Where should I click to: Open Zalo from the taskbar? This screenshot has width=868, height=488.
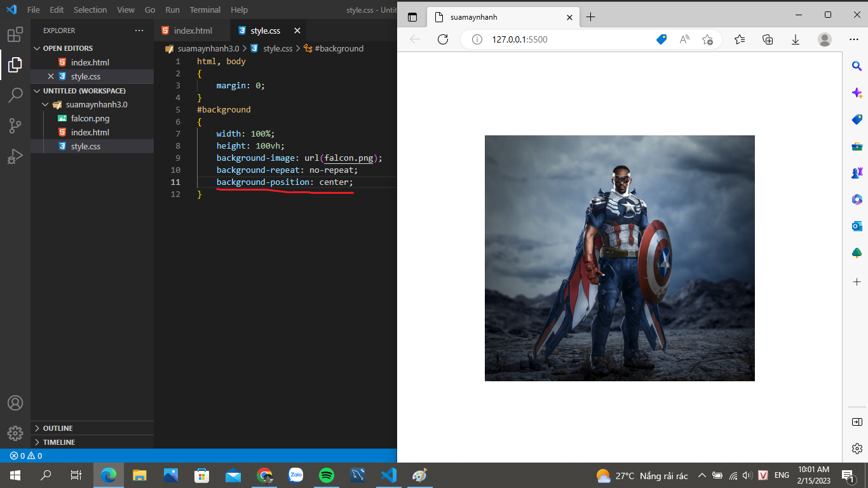click(x=295, y=475)
